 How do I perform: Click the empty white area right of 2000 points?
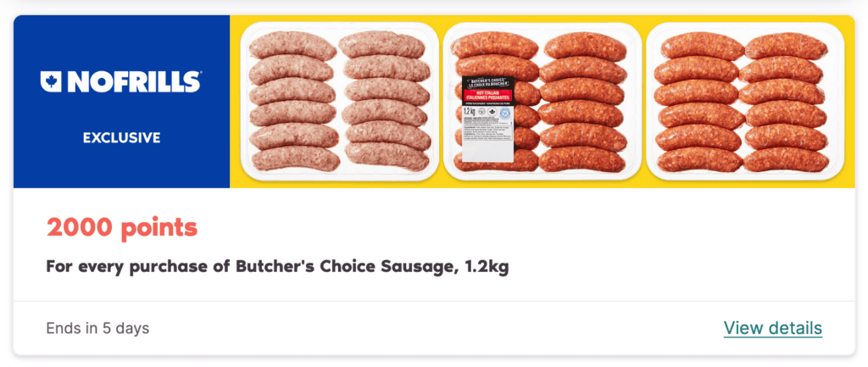pyautogui.click(x=526, y=227)
